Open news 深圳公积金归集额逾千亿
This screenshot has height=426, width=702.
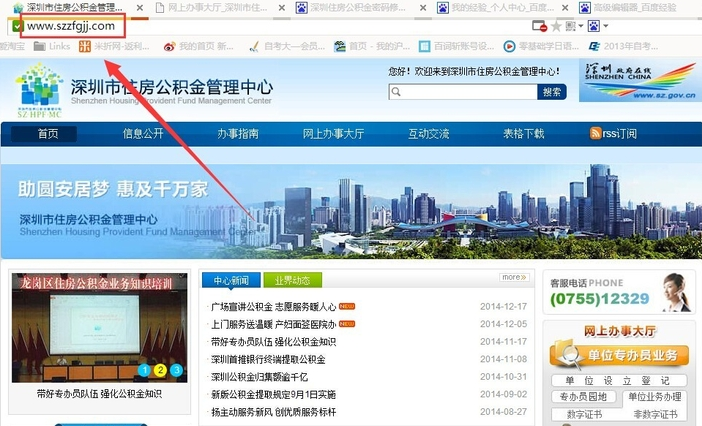pyautogui.click(x=259, y=377)
